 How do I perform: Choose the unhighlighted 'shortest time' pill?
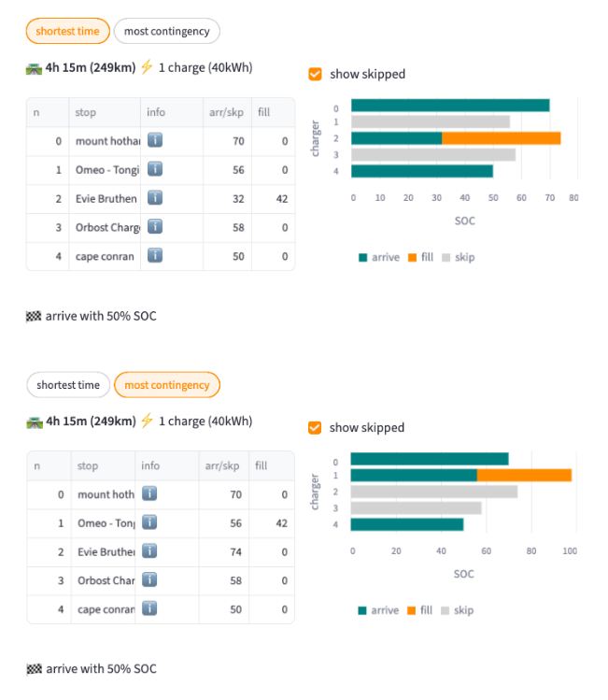[68, 385]
